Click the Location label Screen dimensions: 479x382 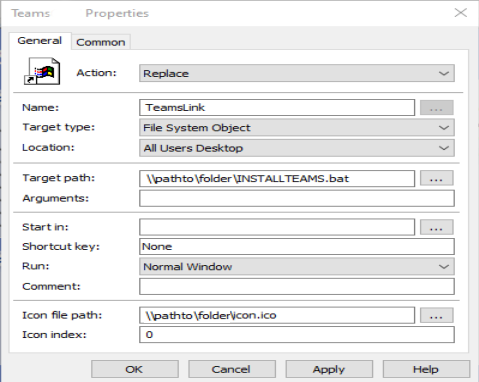pyautogui.click(x=48, y=147)
